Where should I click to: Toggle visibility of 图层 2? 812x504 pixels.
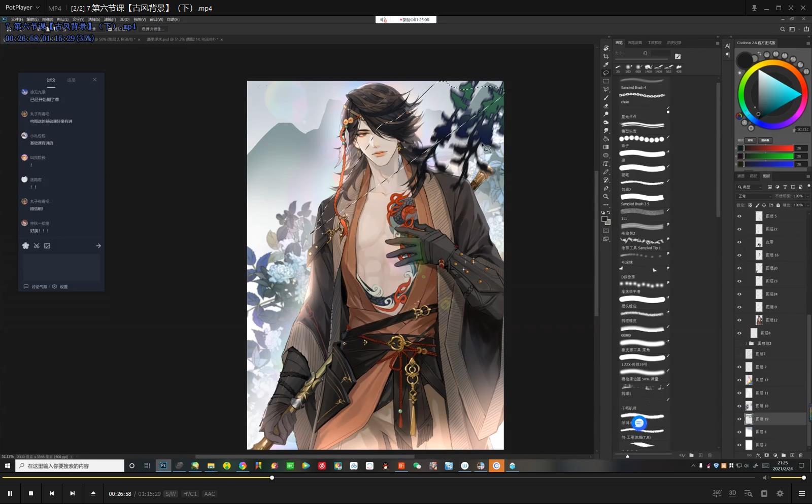pyautogui.click(x=739, y=445)
